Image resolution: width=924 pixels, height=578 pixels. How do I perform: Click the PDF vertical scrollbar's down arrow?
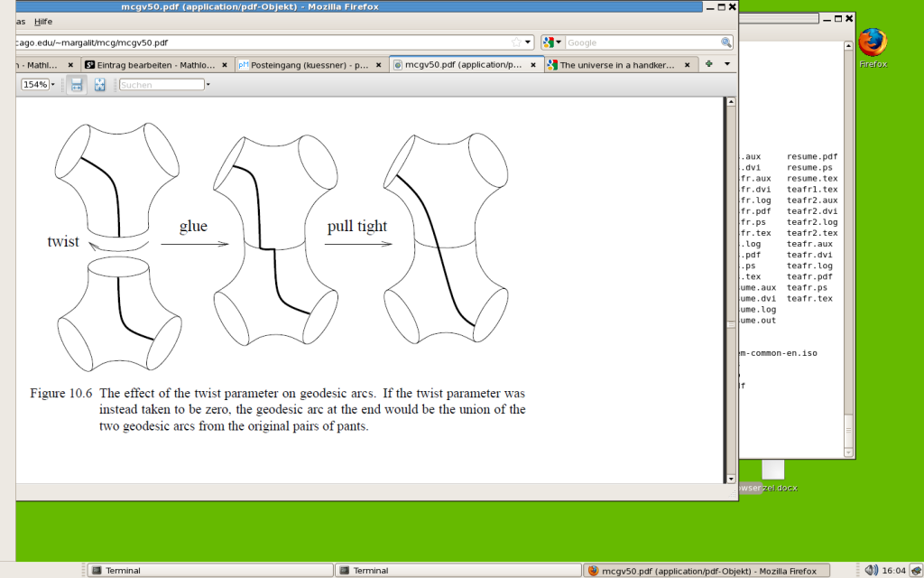[730, 478]
